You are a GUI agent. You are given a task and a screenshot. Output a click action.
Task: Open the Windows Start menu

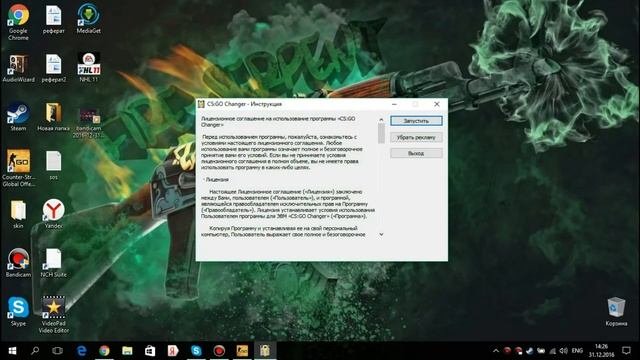[12, 351]
